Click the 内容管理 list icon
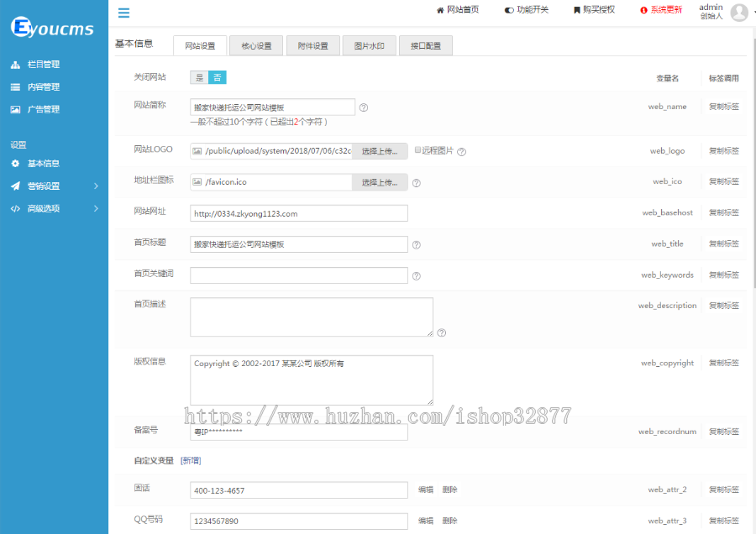The image size is (756, 534). [x=15, y=87]
